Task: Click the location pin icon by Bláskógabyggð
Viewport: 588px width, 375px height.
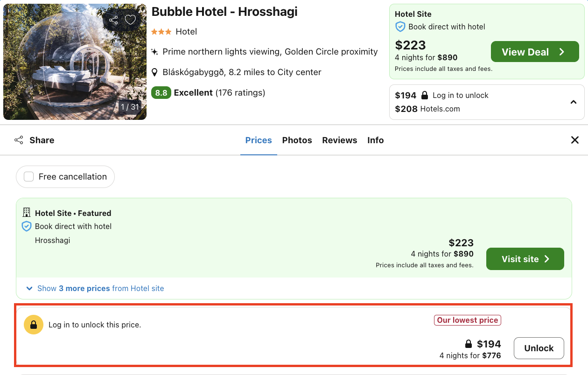Action: pyautogui.click(x=154, y=72)
